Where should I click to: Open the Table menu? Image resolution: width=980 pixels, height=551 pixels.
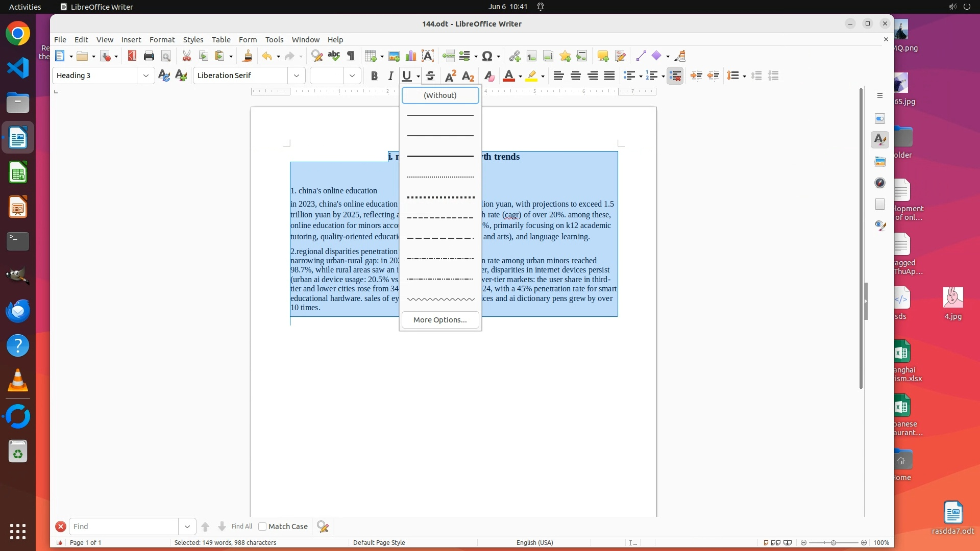pos(221,40)
